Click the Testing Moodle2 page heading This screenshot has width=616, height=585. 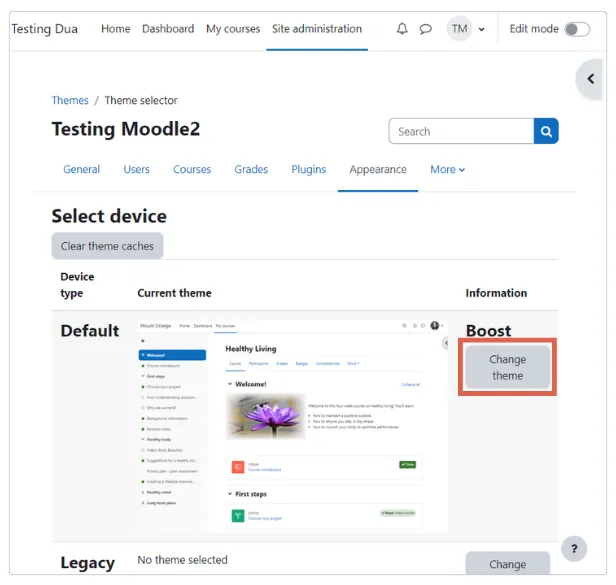click(126, 129)
